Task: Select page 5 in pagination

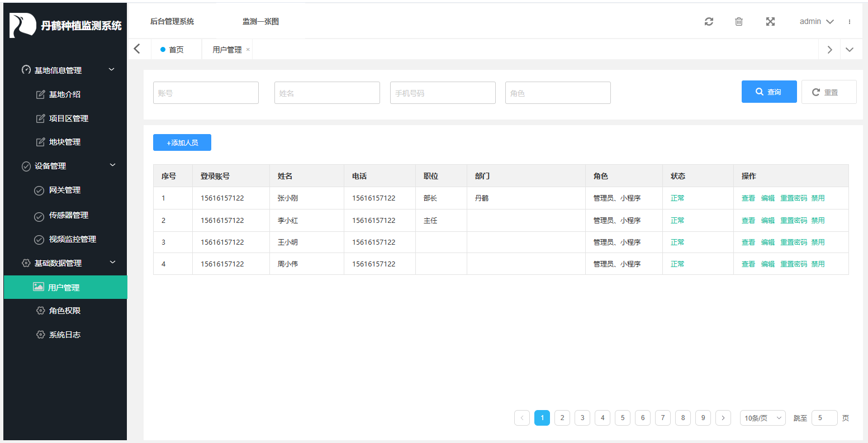Action: pyautogui.click(x=623, y=418)
